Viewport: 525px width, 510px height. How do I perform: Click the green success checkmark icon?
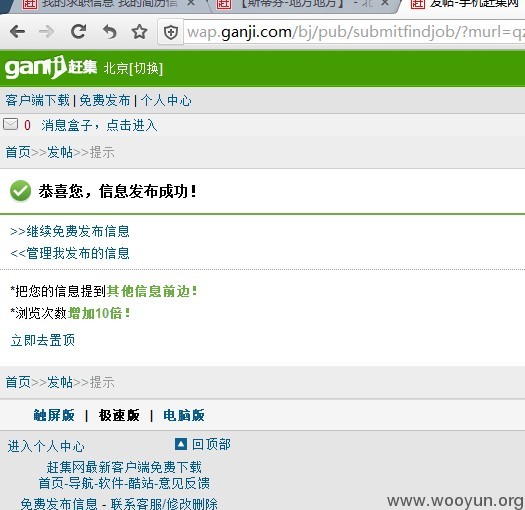(x=20, y=191)
